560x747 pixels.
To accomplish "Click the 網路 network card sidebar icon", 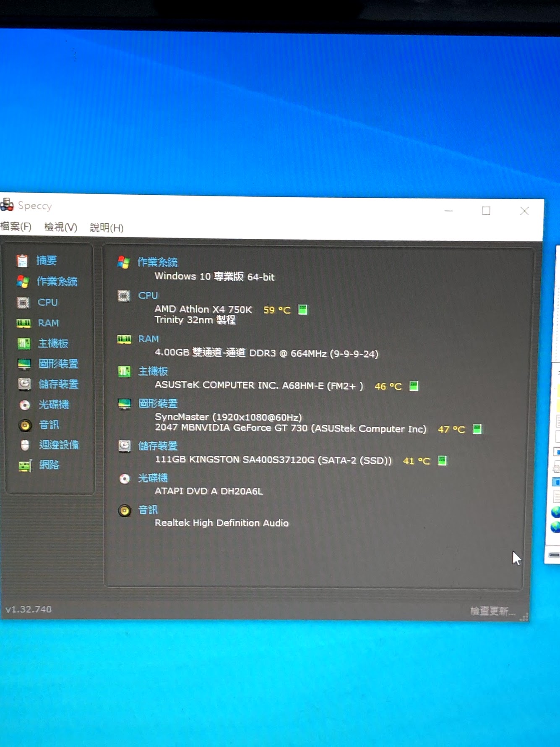I will (26, 465).
